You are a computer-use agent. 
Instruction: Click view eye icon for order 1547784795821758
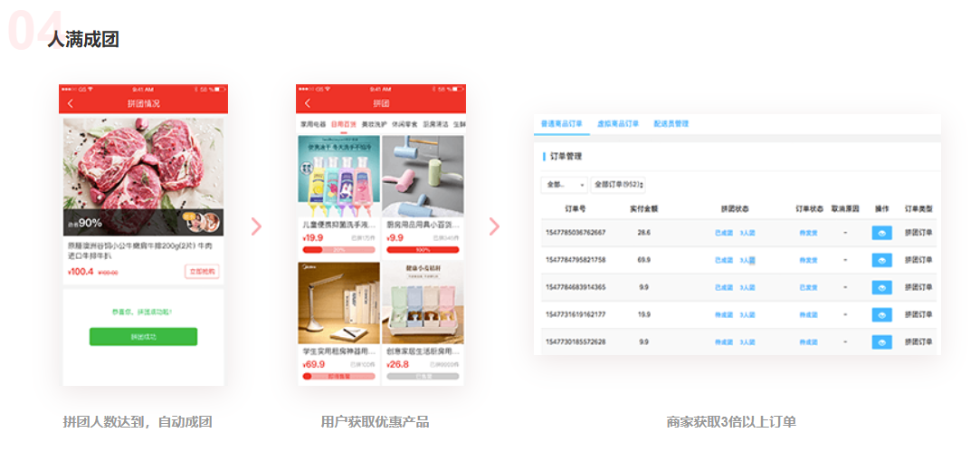pyautogui.click(x=881, y=260)
